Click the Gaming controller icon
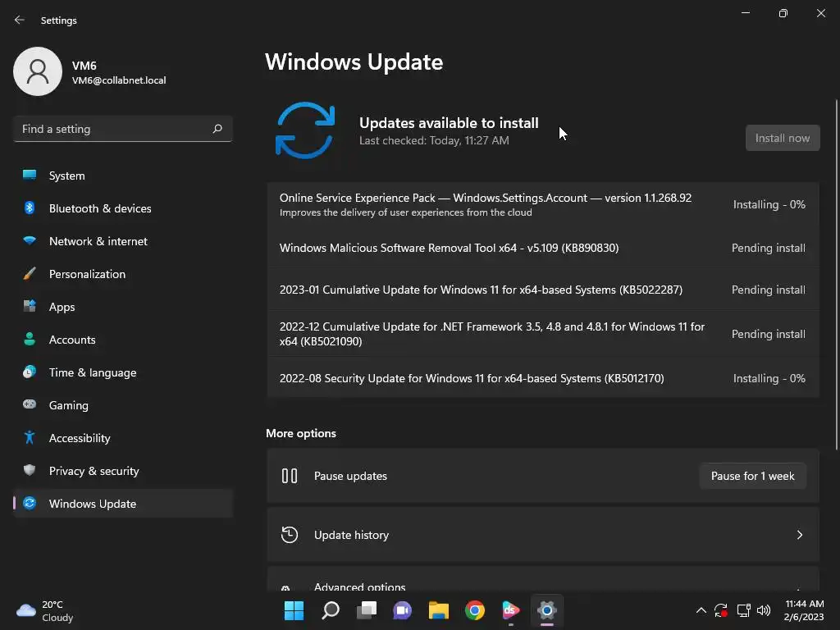This screenshot has height=630, width=840. (x=30, y=404)
